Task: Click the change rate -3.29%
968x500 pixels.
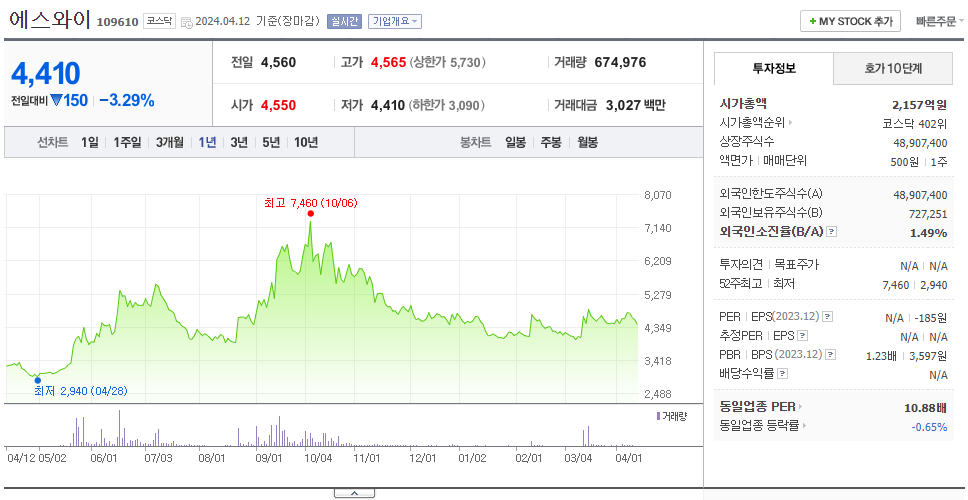Action: [127, 100]
